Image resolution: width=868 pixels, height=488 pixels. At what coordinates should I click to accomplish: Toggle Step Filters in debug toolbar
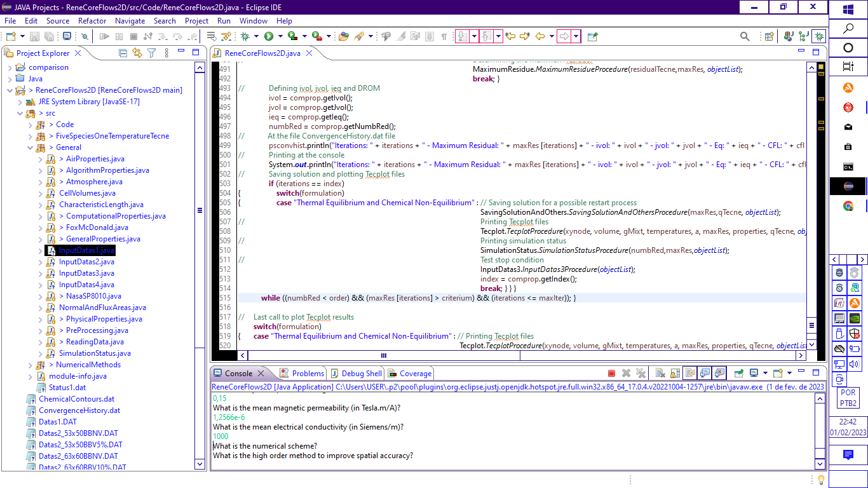tap(226, 36)
